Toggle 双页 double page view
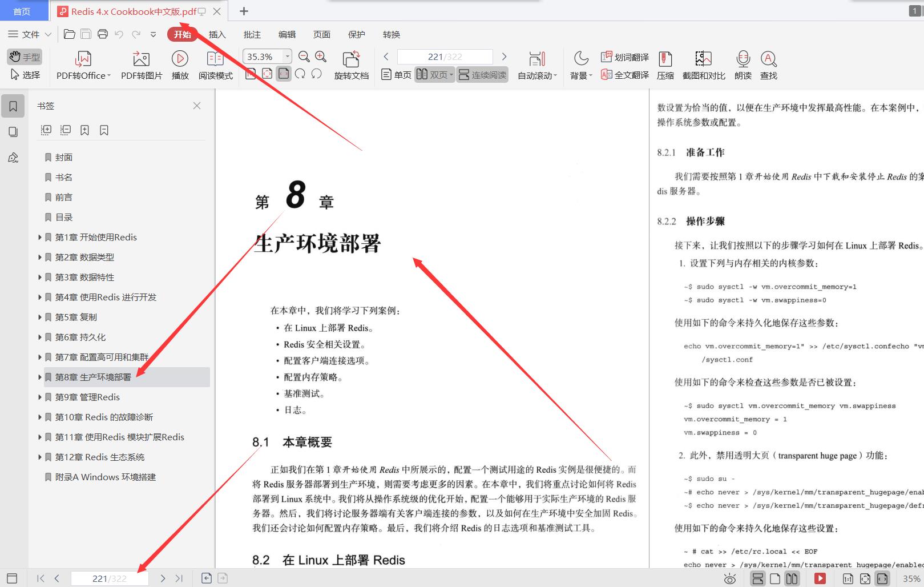The width and height of the screenshot is (924, 587). (x=434, y=75)
